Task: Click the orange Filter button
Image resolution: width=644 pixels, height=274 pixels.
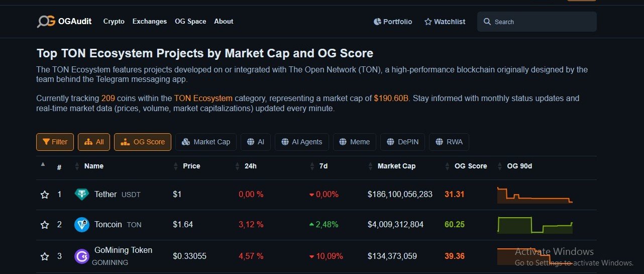Action: click(x=55, y=142)
